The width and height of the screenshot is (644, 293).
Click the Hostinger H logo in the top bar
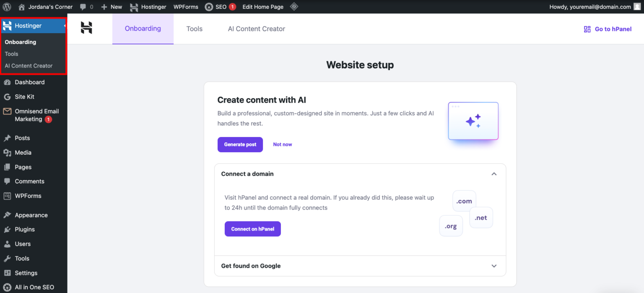pyautogui.click(x=133, y=7)
